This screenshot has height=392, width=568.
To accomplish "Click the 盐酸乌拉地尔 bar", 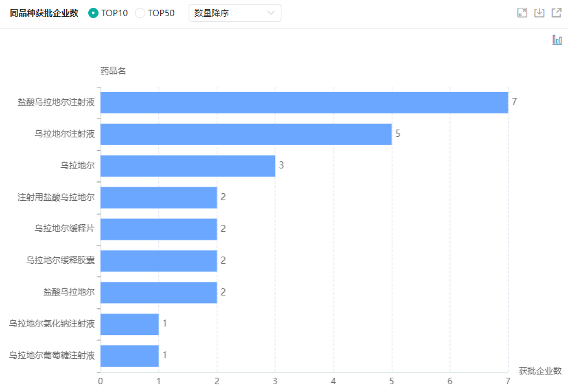I will pyautogui.click(x=158, y=292).
